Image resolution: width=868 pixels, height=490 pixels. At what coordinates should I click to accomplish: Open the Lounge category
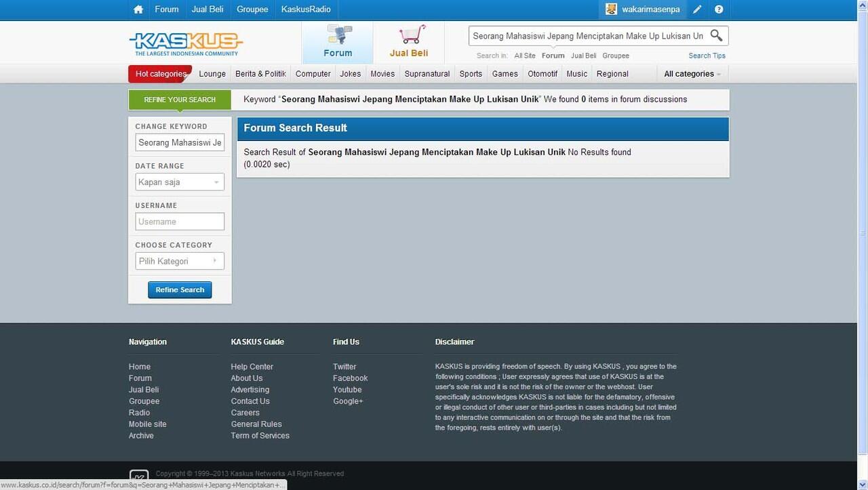(212, 74)
